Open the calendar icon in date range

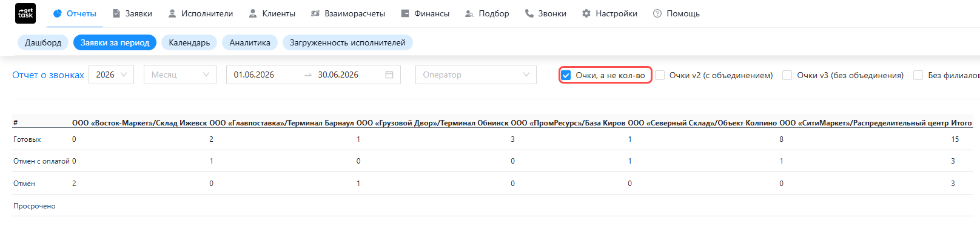coord(389,75)
